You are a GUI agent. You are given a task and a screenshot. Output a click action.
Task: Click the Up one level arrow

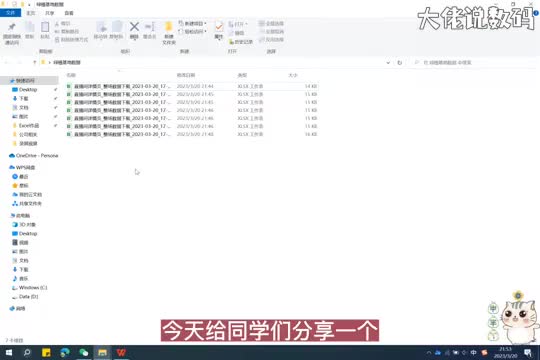(x=34, y=62)
